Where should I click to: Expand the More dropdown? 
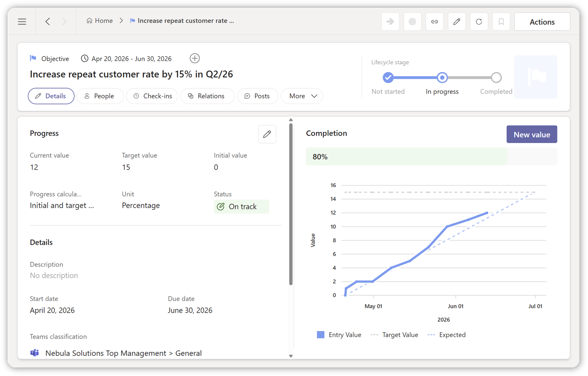(302, 96)
